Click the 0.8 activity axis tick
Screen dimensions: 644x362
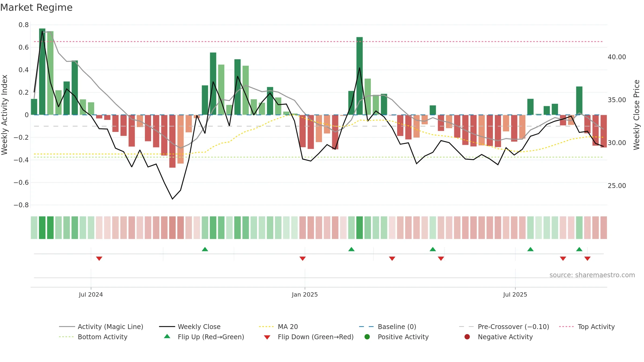click(24, 25)
